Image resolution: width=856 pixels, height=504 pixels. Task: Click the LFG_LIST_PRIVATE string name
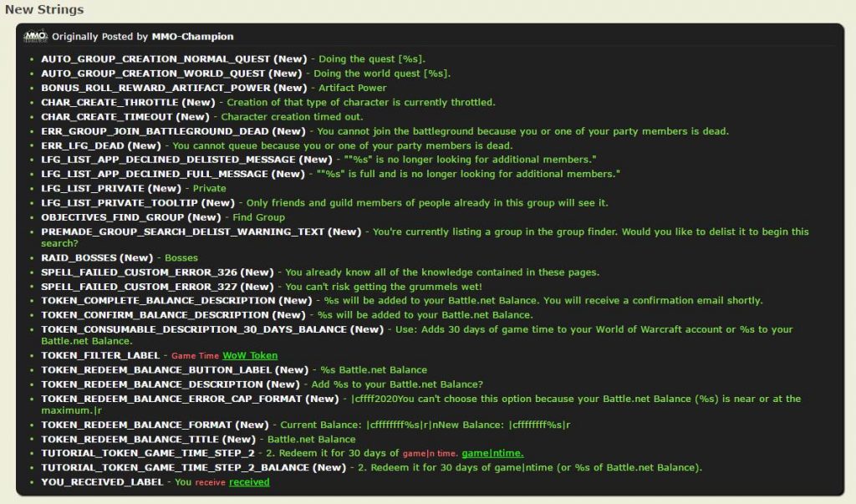pyautogui.click(x=93, y=188)
